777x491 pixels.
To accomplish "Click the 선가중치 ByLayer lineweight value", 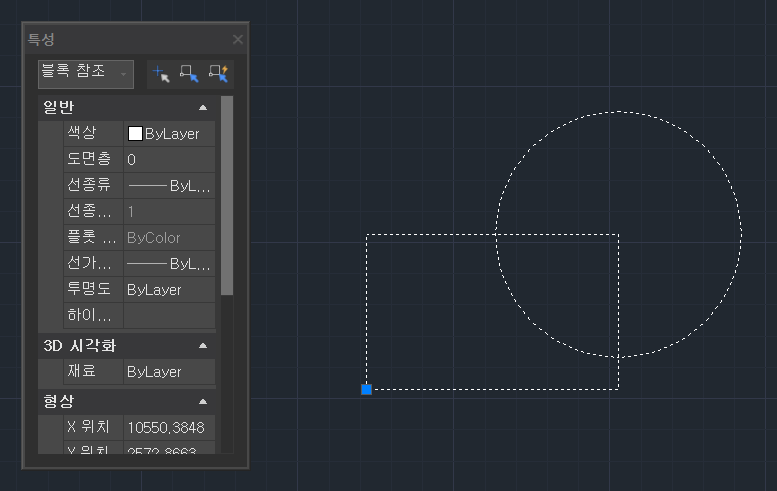I will coord(168,264).
